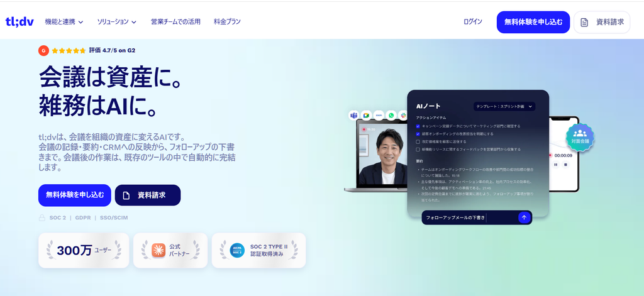
Task: Click the pause button on the phone
Action: click(x=556, y=165)
